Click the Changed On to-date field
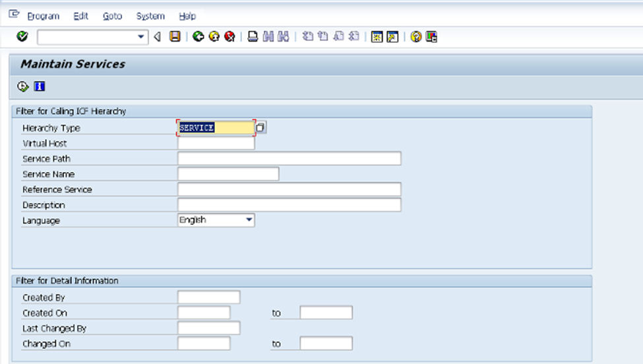Screen dimensions: 643x364 coord(326,344)
